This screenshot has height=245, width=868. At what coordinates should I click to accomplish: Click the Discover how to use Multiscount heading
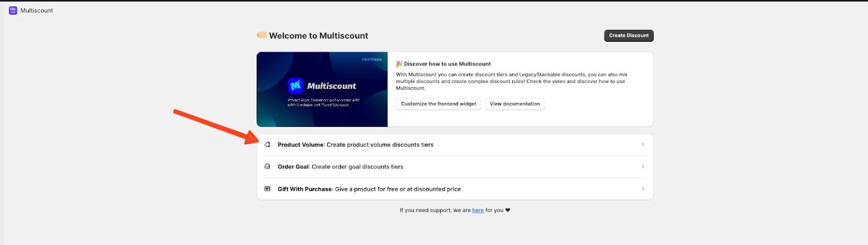(x=447, y=64)
